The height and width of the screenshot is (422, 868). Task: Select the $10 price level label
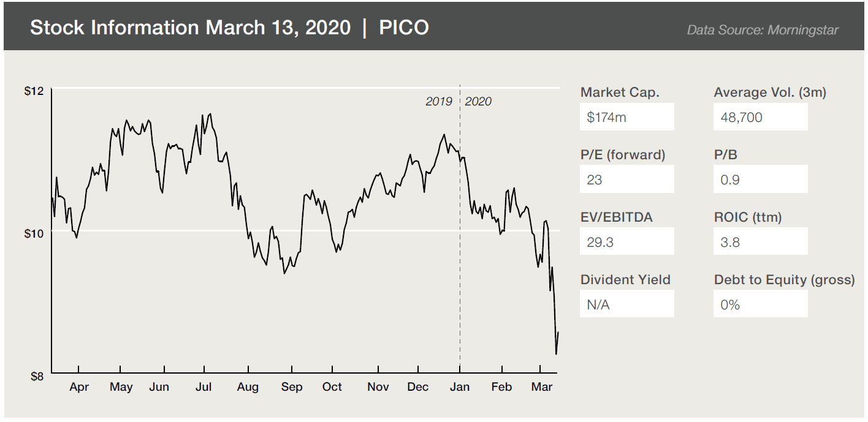(34, 233)
